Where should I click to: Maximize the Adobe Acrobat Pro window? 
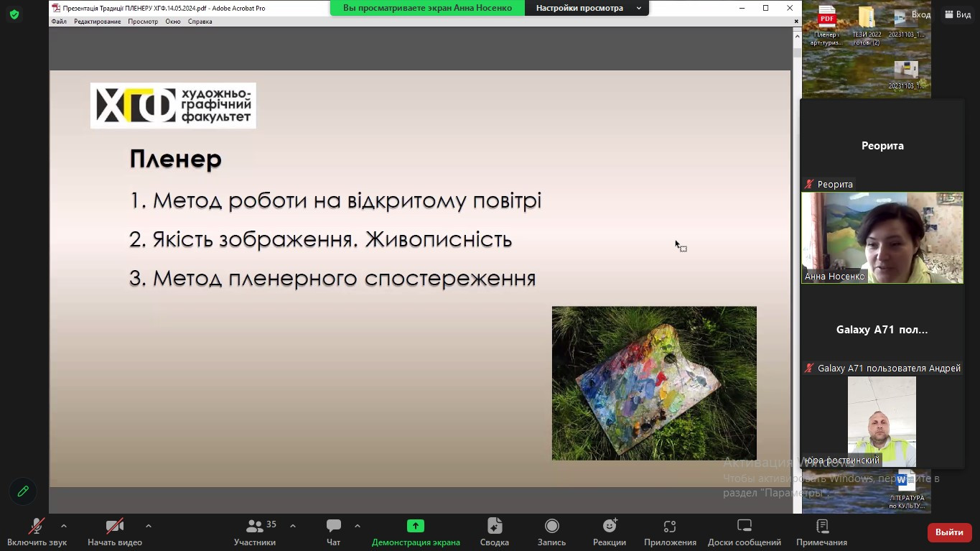click(x=766, y=8)
